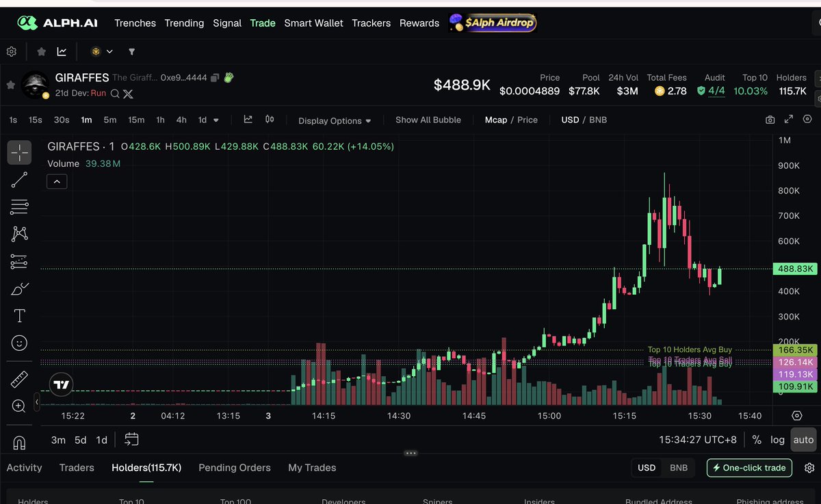The width and height of the screenshot is (821, 504).
Task: Open favorites star in the top toolbar
Action: coord(42,51)
